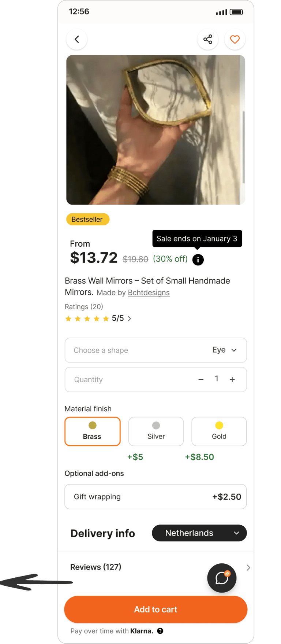Choose the Silver material finish
281x644 pixels.
pyautogui.click(x=156, y=431)
